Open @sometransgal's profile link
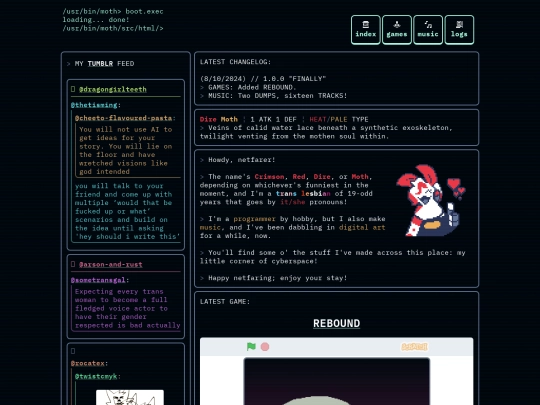 98,280
